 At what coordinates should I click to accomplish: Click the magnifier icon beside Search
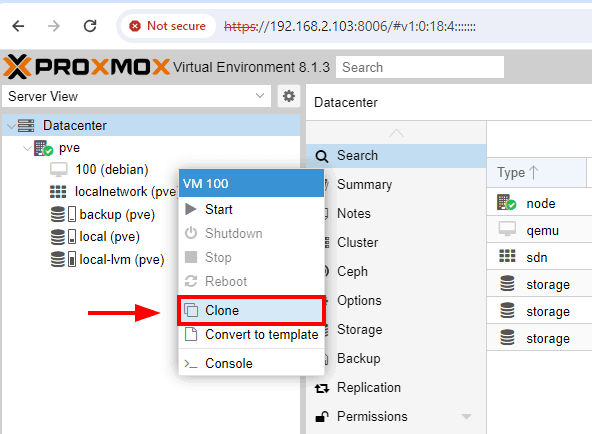(322, 156)
